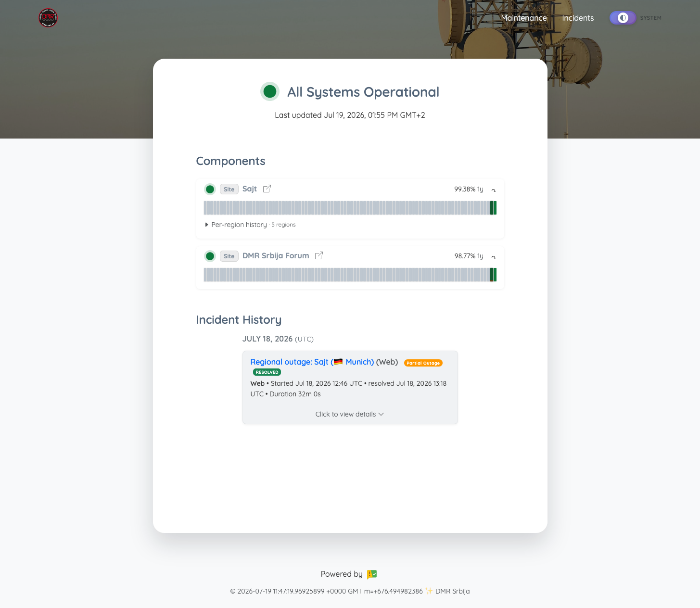Viewport: 700px width, 608px height.
Task: Open the Maintenance page
Action: click(x=524, y=18)
